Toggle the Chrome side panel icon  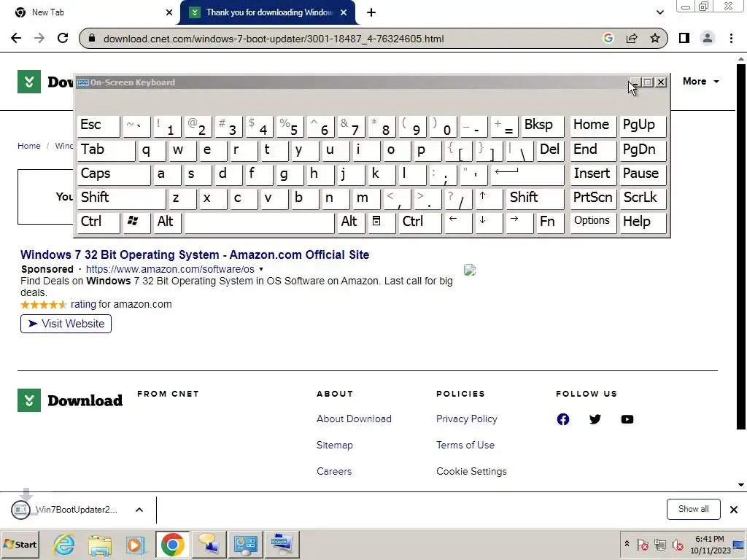pos(684,38)
